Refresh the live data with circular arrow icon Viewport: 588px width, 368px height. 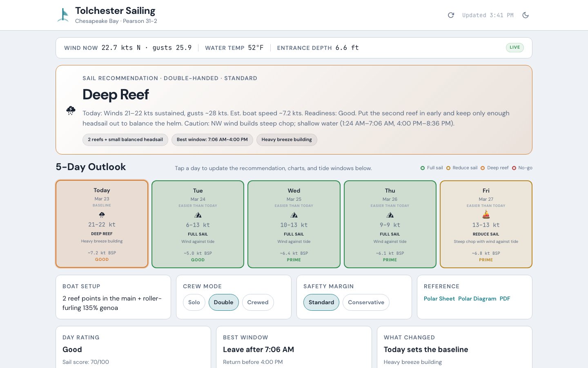tap(451, 15)
